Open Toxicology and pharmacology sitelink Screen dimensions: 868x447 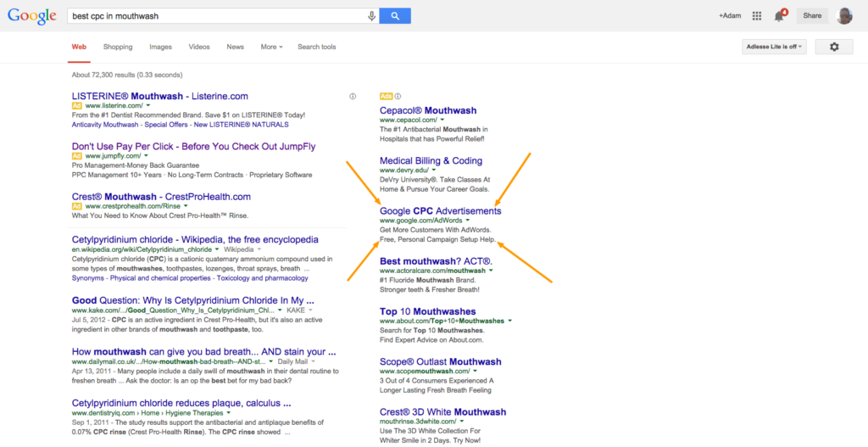[263, 278]
